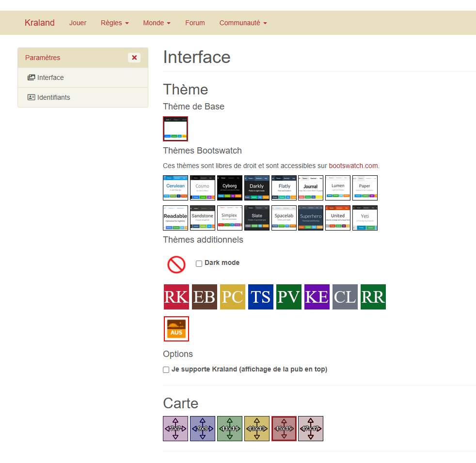The height and width of the screenshot is (463, 476).
Task: Click the Kraland brand link
Action: (x=40, y=23)
